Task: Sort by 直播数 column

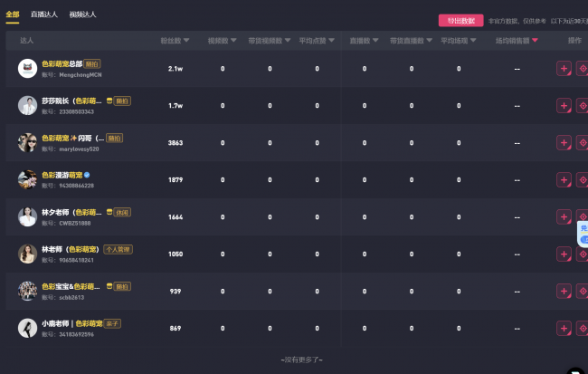Action: pos(365,40)
